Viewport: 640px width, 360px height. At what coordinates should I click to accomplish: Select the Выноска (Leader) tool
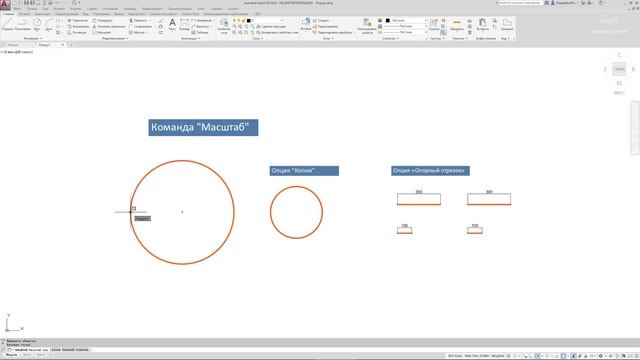click(200, 27)
